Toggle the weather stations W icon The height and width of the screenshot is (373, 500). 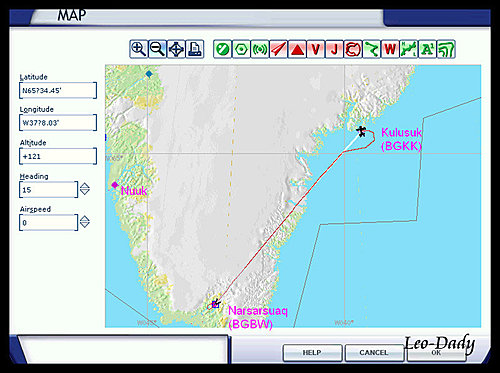(390, 49)
